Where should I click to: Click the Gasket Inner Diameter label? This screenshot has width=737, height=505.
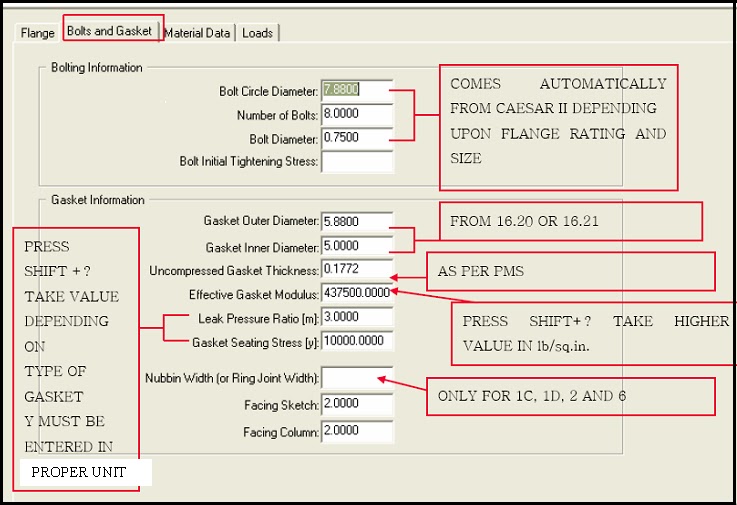[262, 247]
